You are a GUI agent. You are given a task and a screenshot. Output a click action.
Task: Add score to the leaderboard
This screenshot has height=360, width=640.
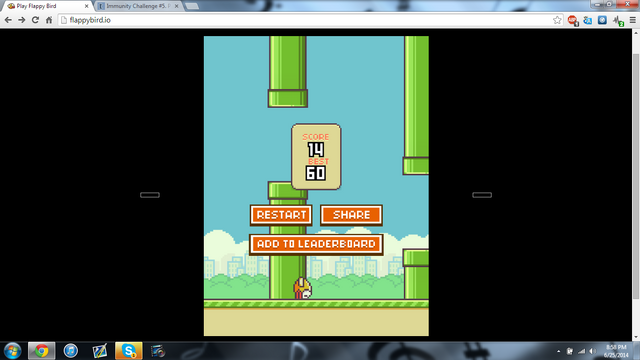click(x=316, y=244)
